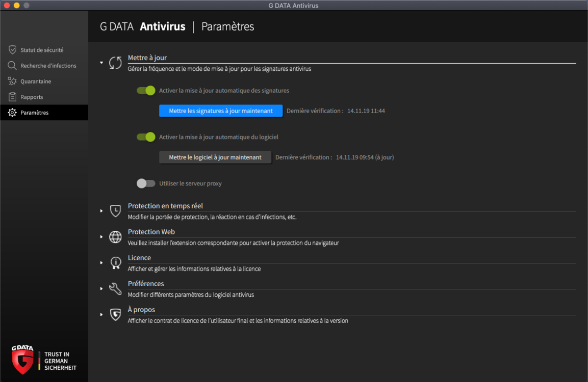Click the magnifier icon for Recherche d'infections

pyautogui.click(x=12, y=66)
